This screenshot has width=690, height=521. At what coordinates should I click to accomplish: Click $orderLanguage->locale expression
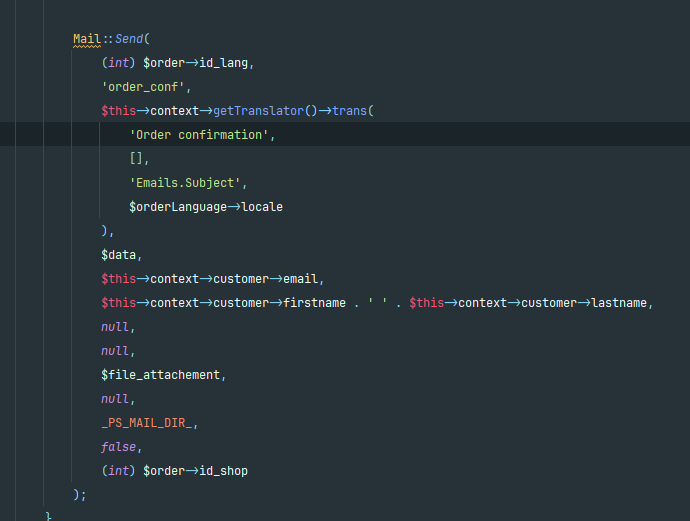[206, 207]
